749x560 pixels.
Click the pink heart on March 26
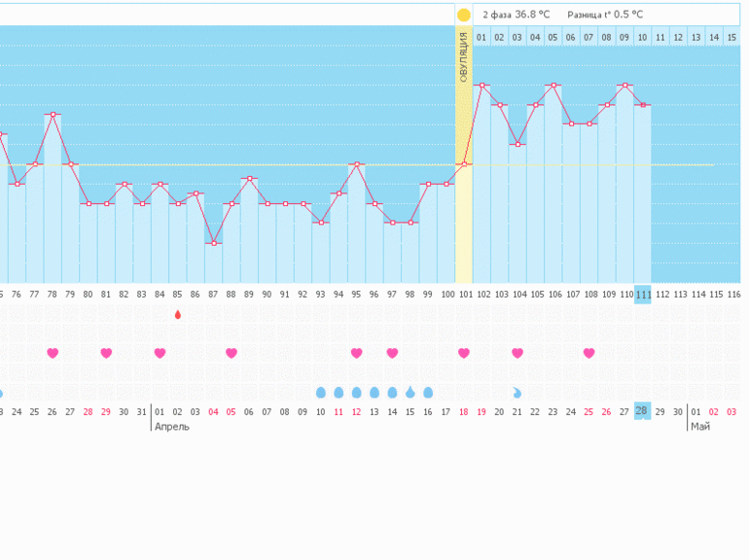(53, 353)
